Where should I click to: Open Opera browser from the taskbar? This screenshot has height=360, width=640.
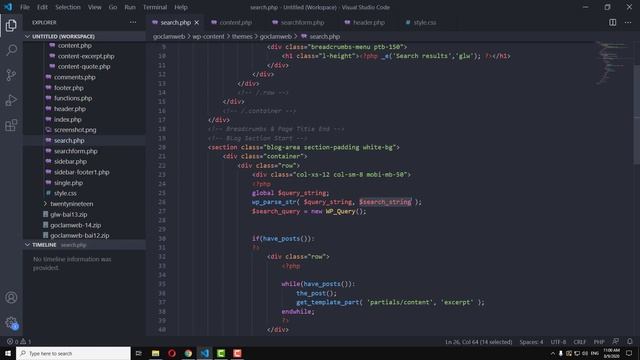(172, 353)
